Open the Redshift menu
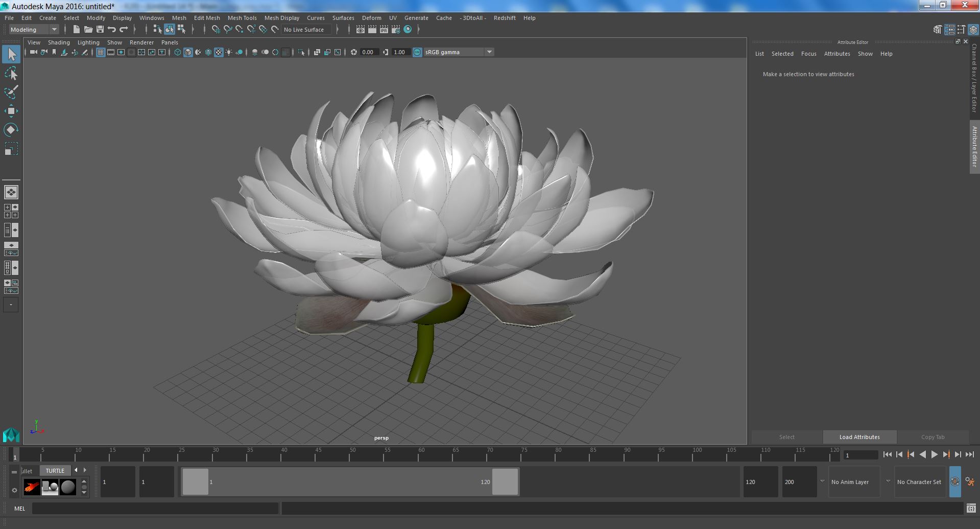 [x=505, y=18]
